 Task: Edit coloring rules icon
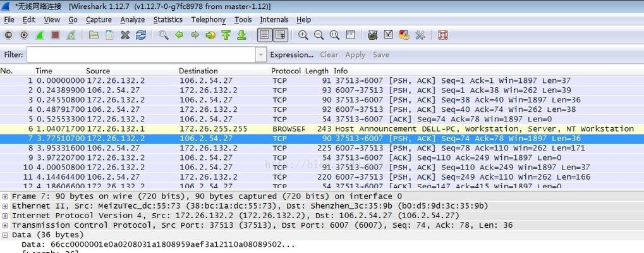[x=404, y=35]
